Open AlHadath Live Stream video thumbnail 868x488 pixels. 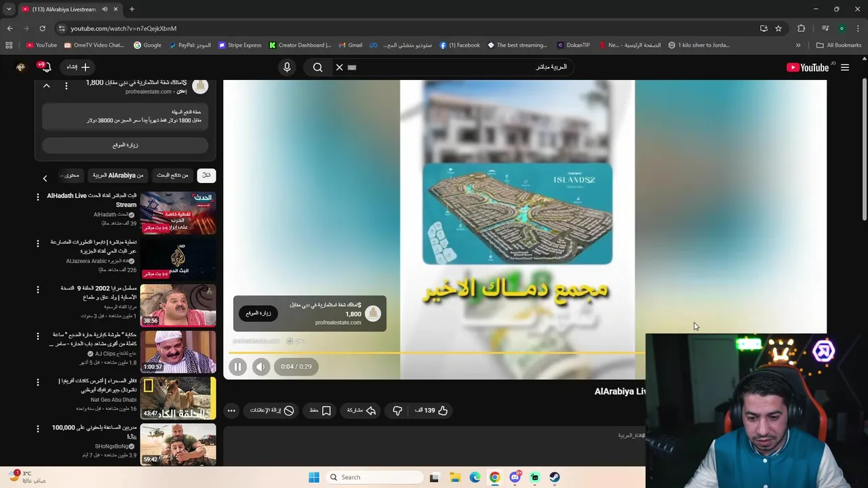click(178, 213)
